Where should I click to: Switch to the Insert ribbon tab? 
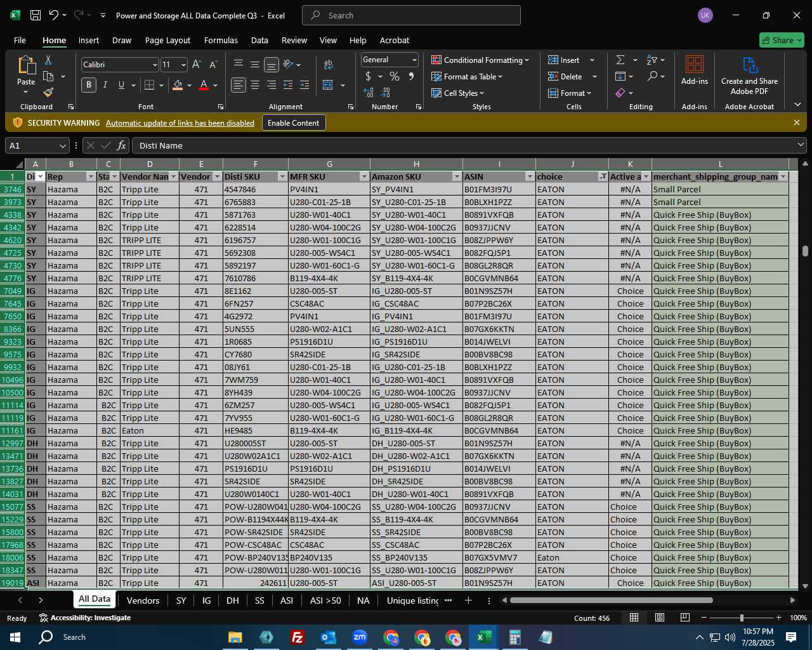[x=89, y=40]
